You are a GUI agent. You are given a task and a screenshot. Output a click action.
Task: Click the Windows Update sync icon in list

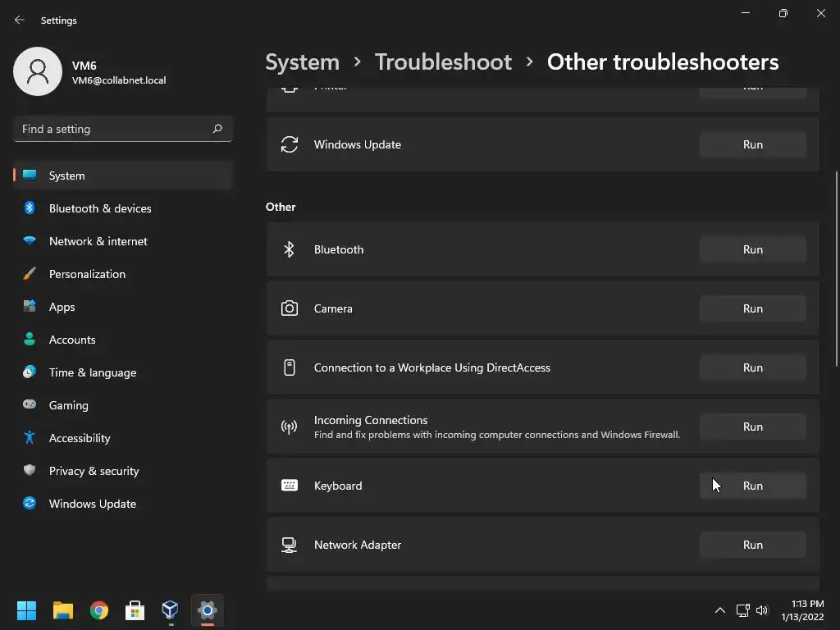[290, 144]
